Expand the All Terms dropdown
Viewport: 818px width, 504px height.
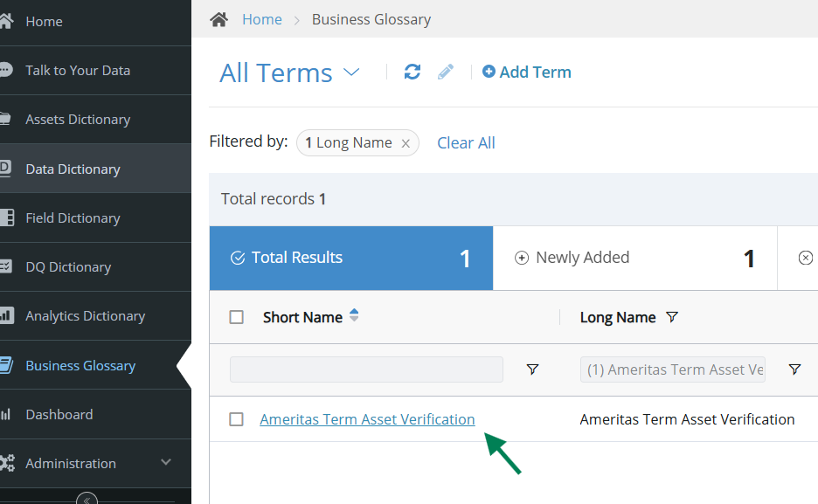tap(351, 72)
